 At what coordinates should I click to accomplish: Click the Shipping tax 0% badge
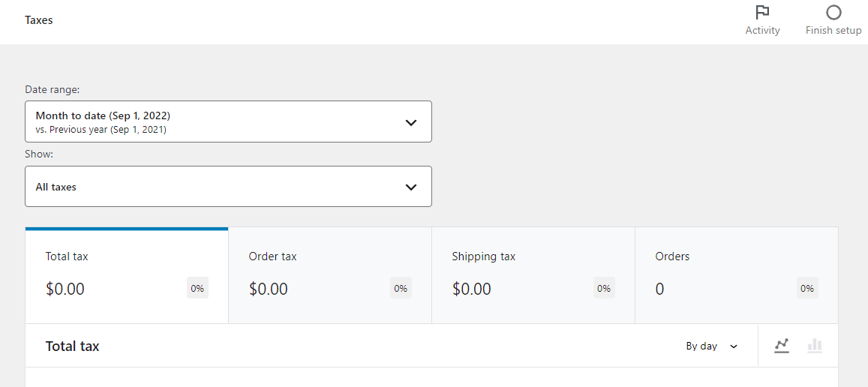pos(604,288)
